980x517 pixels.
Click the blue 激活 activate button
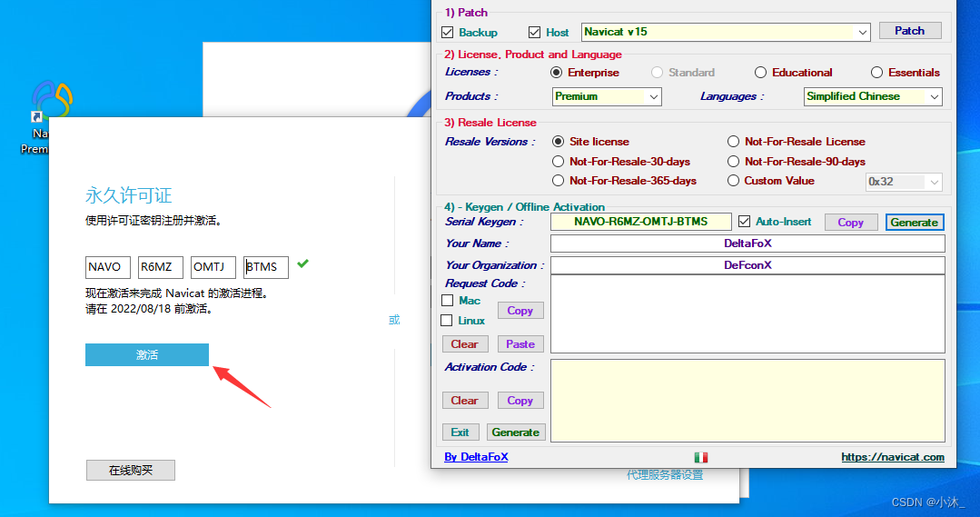147,354
